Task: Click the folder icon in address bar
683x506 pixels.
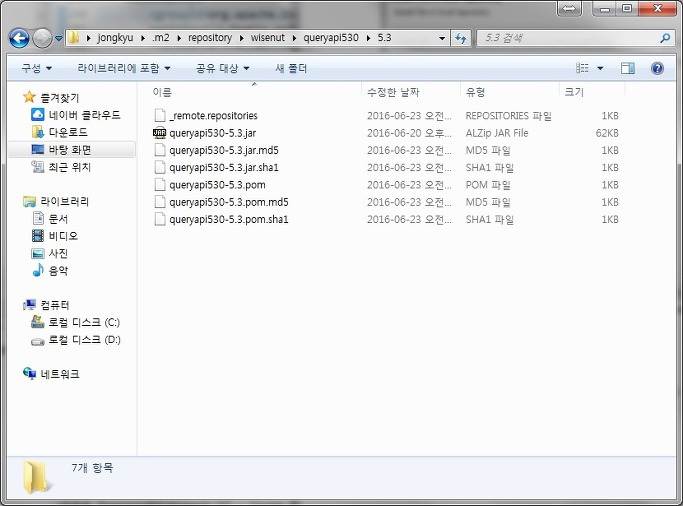Action: click(74, 38)
